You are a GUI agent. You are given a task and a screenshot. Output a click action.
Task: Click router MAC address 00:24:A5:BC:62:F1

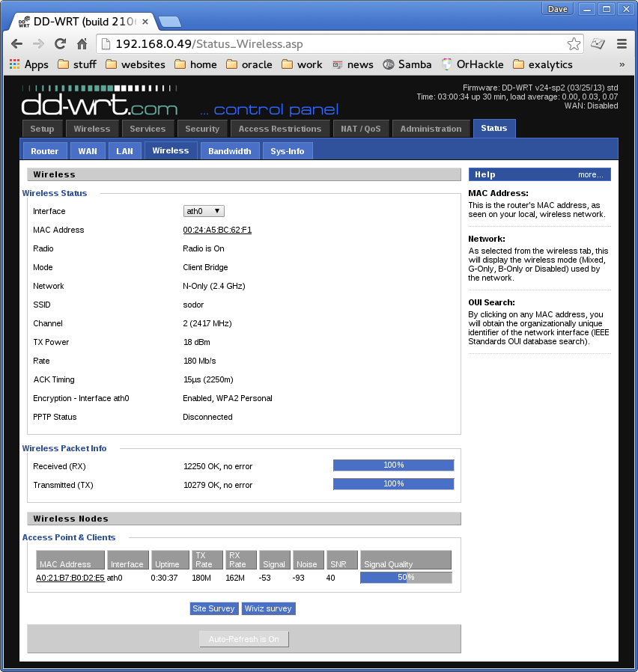(x=217, y=230)
